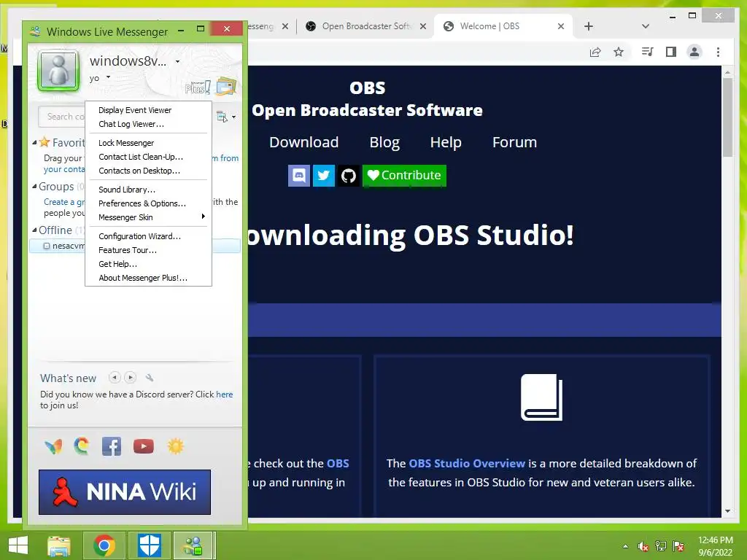Screen dimensions: 747x560
Task: Open new tab with plus button
Action: point(589,26)
